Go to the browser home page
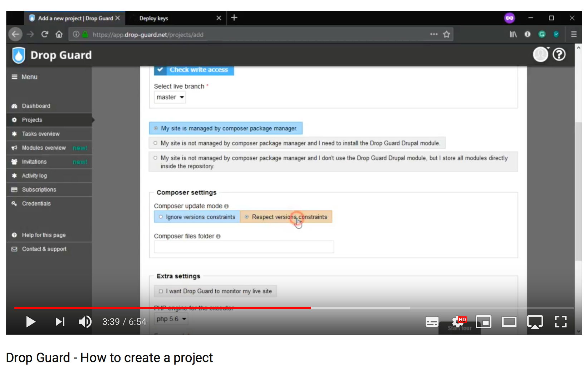Viewport: 588px width, 371px height. pyautogui.click(x=59, y=34)
